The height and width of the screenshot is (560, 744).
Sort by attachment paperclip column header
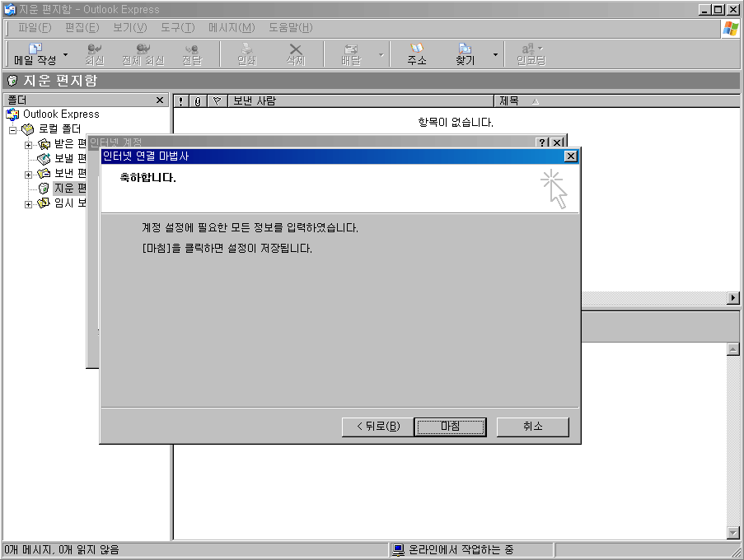point(198,101)
